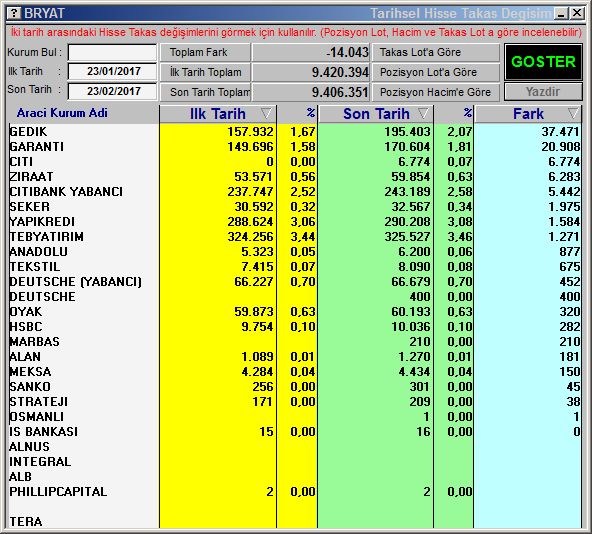Click the Kurum Bul search field
Viewport: 592px width, 534px height.
click(112, 52)
